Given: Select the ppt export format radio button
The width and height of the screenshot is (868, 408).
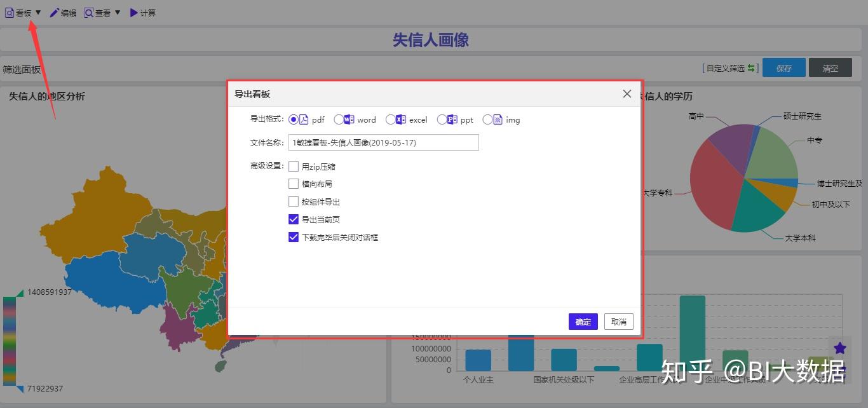Looking at the screenshot, I should point(442,119).
